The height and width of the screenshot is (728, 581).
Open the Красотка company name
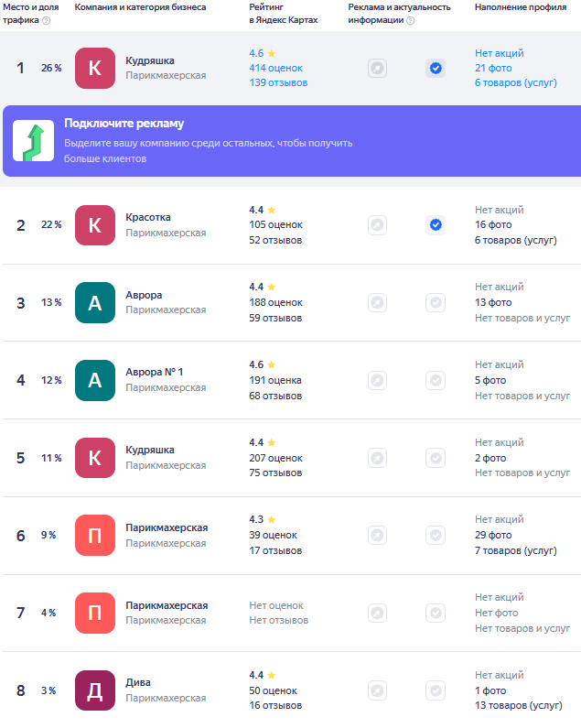tap(148, 217)
